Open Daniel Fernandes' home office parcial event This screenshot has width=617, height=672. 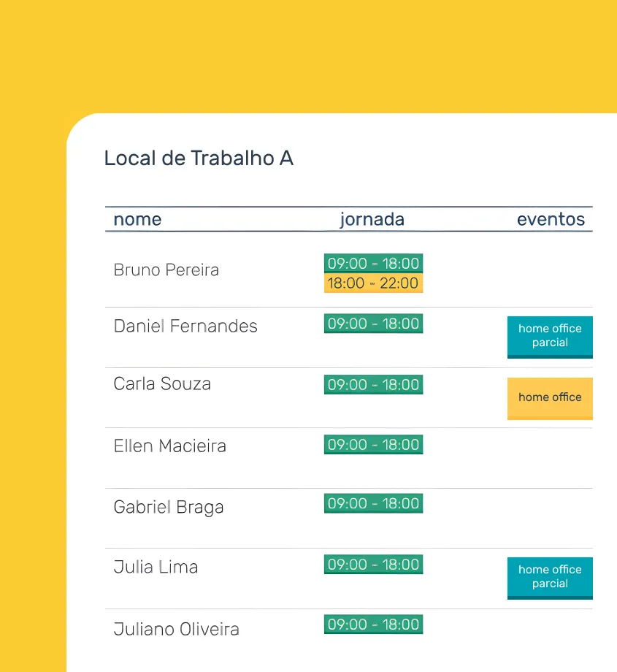coord(550,337)
